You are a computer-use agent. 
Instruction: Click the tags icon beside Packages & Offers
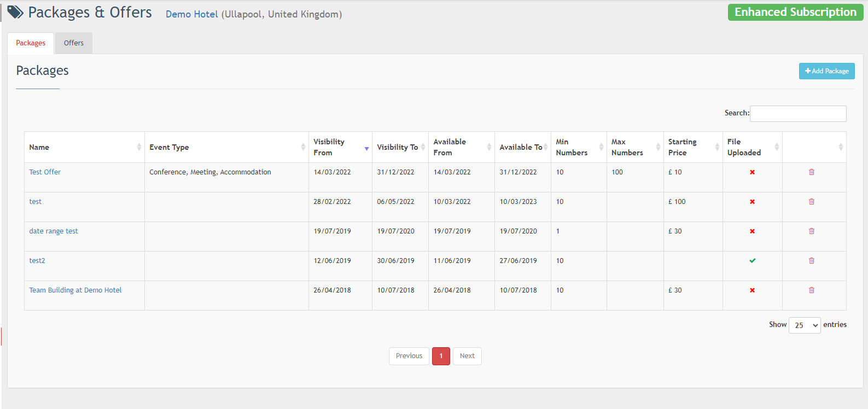point(15,12)
